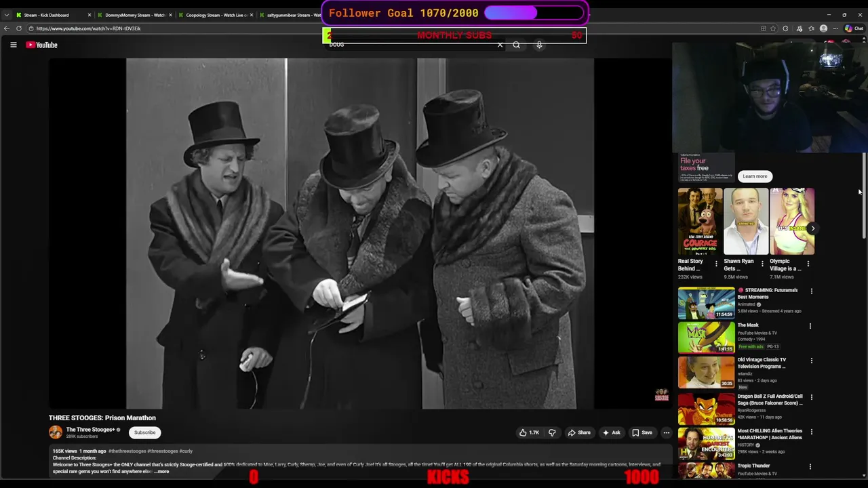Open #thethreestooges hashtag link

127,451
